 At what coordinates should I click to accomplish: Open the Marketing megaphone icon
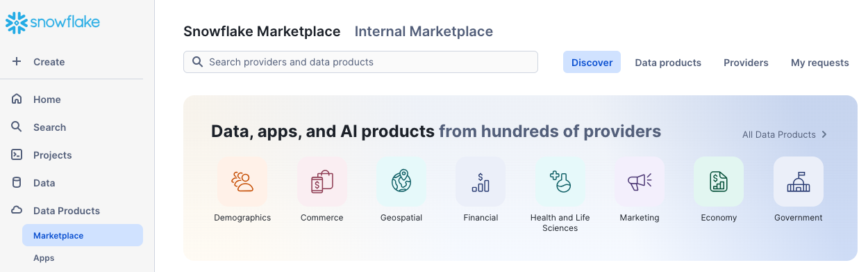tap(640, 182)
